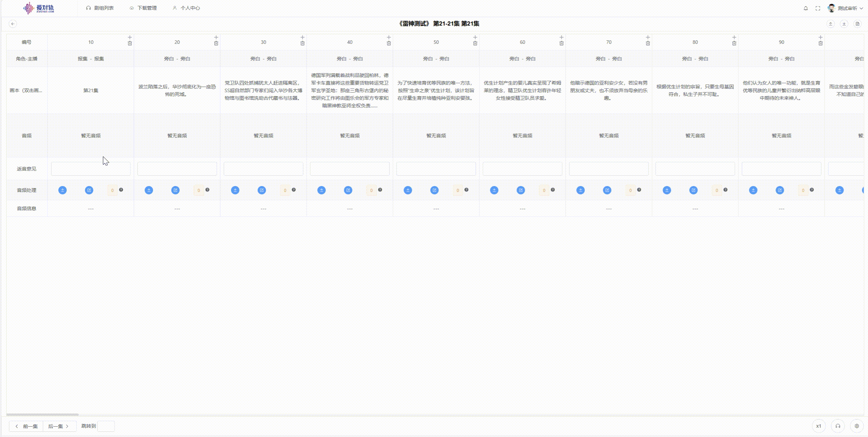Viewport: 868px width, 437px height.
Task: Open the document icon in title bar
Action: pyautogui.click(x=857, y=24)
